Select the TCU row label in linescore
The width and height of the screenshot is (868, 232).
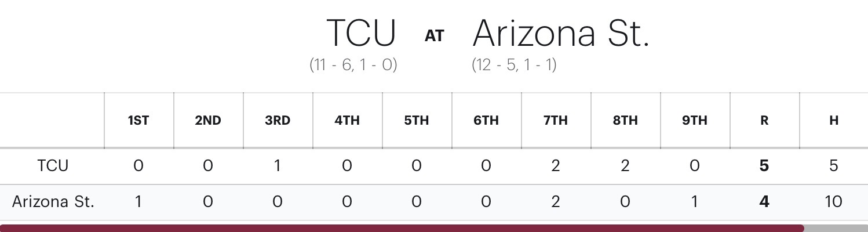pos(53,166)
